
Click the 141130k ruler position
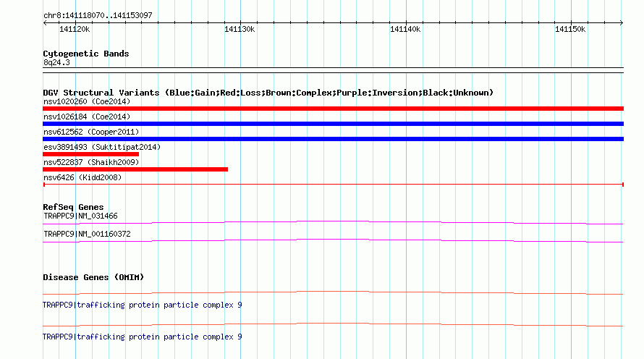coord(240,29)
